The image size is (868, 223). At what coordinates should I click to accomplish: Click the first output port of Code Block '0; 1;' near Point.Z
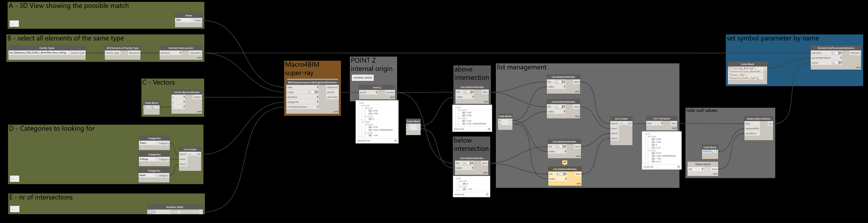click(419, 126)
